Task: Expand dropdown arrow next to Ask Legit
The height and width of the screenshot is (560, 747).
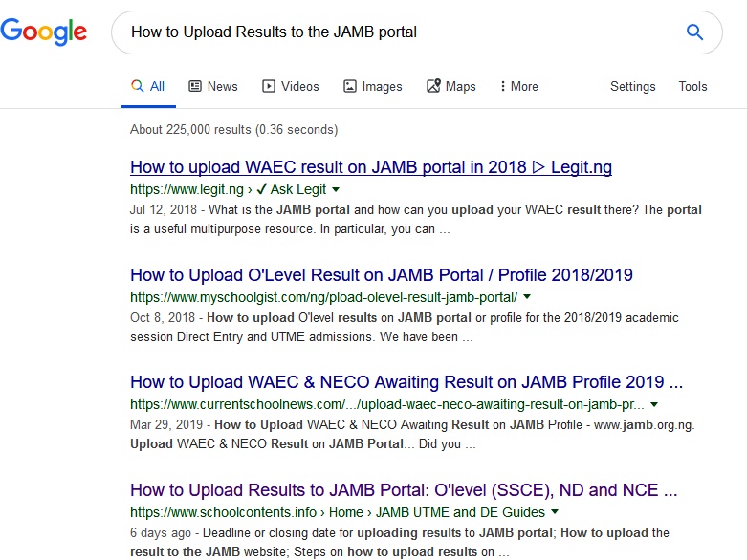Action: click(336, 189)
